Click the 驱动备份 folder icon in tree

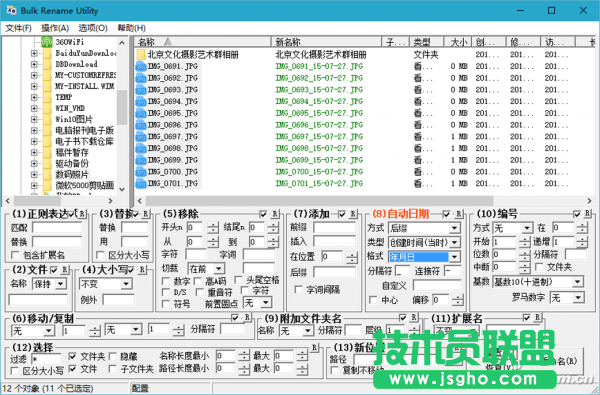click(47, 163)
